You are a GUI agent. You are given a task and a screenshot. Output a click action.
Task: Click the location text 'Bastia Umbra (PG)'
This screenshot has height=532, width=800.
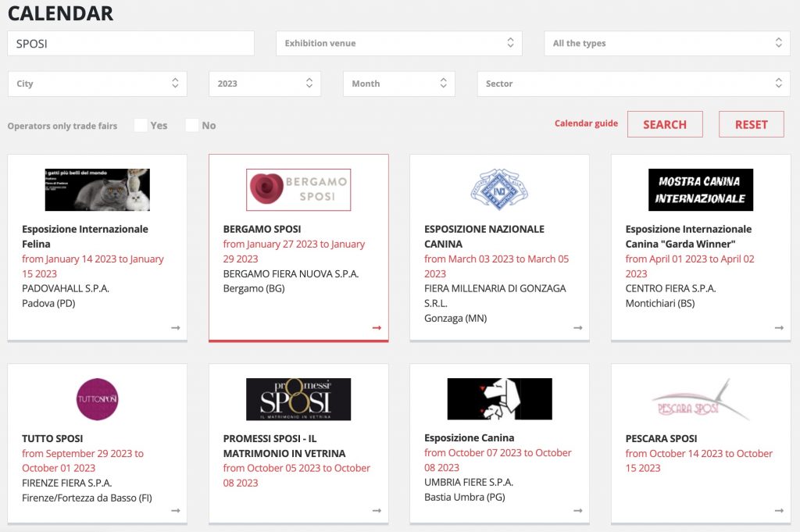point(465,498)
